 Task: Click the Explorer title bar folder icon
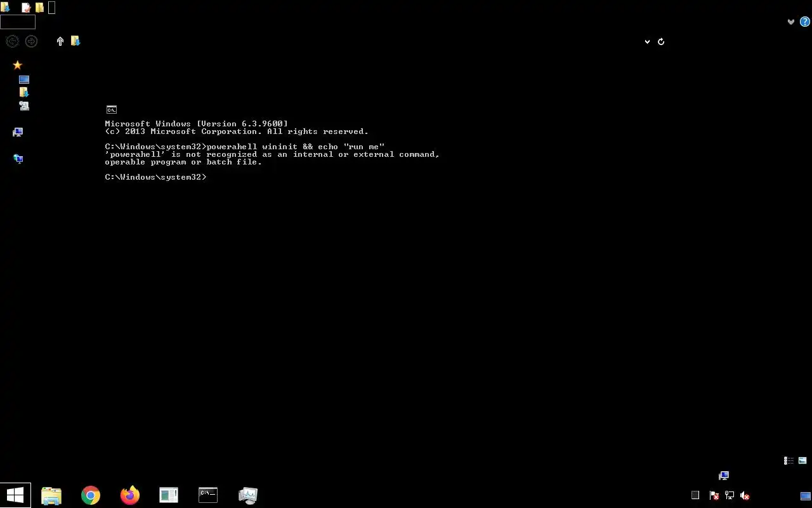pyautogui.click(x=5, y=8)
